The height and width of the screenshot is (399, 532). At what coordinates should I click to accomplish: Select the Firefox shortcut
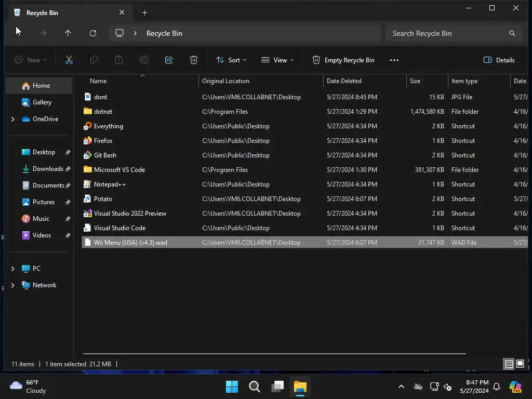tap(304, 141)
